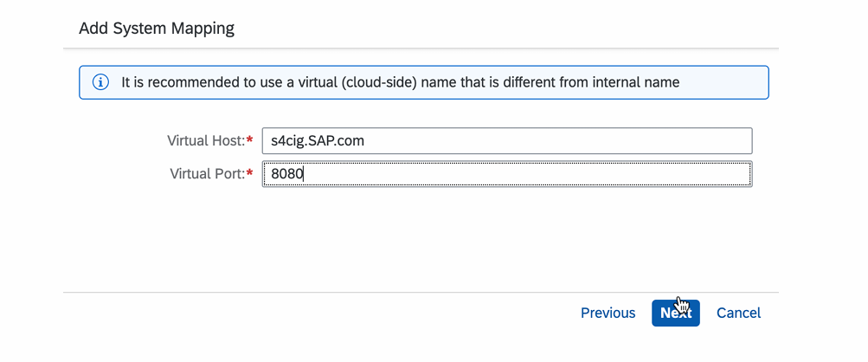868x362 pixels.
Task: Go back with the Previous button
Action: pos(608,313)
